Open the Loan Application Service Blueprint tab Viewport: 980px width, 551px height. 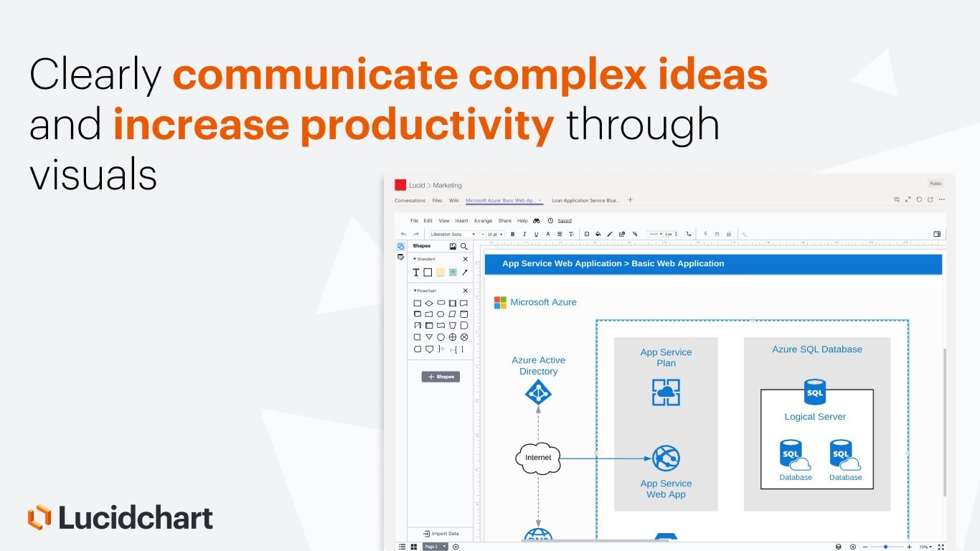click(x=585, y=201)
